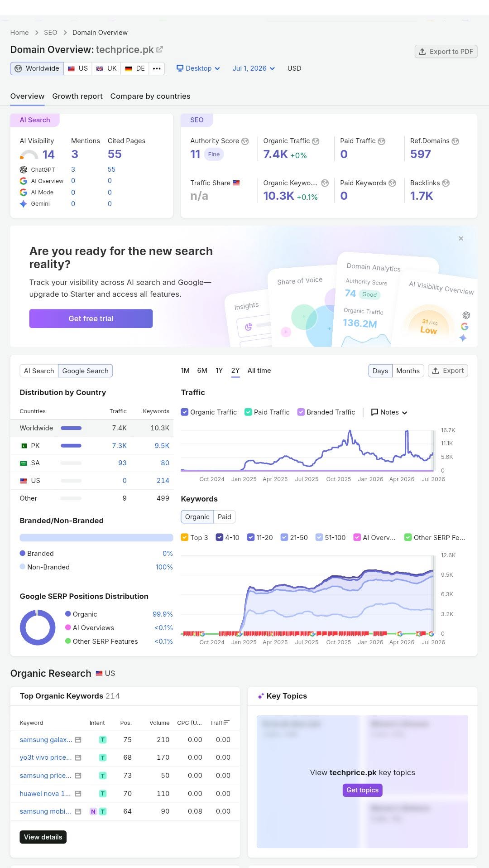
Task: Click the Traffic column sort icon
Action: coord(227,723)
